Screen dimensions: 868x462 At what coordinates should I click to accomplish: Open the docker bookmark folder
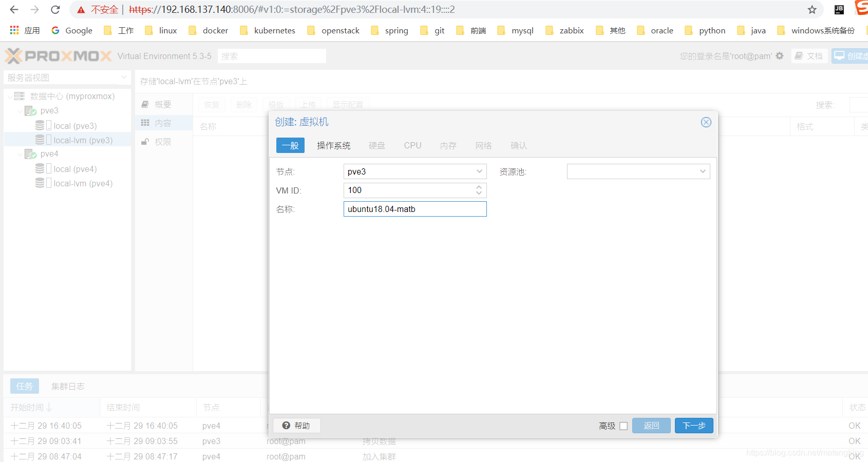209,30
